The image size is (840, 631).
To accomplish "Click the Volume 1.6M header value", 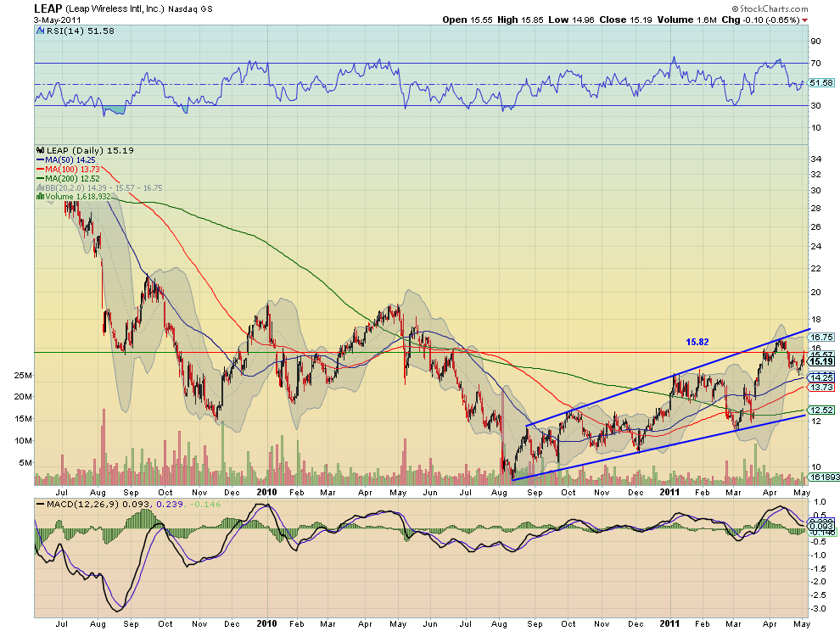I will tap(686, 20).
